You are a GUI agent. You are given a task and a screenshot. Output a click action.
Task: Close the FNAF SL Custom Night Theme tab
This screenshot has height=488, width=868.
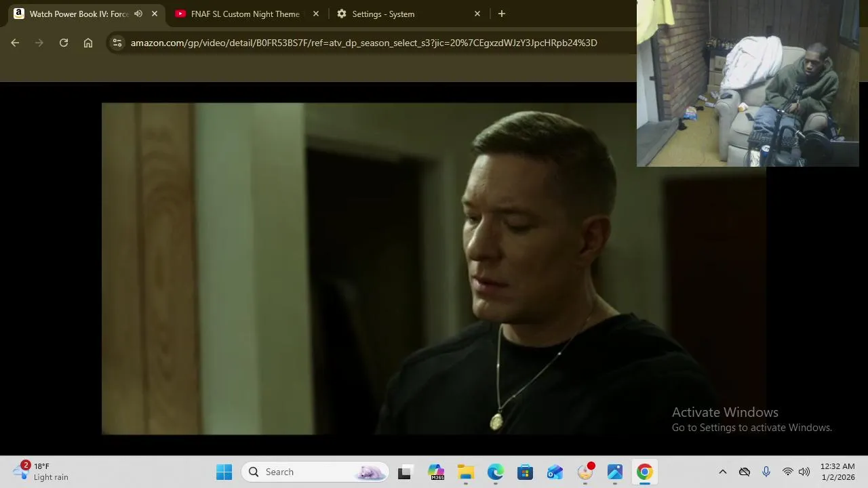click(x=316, y=14)
